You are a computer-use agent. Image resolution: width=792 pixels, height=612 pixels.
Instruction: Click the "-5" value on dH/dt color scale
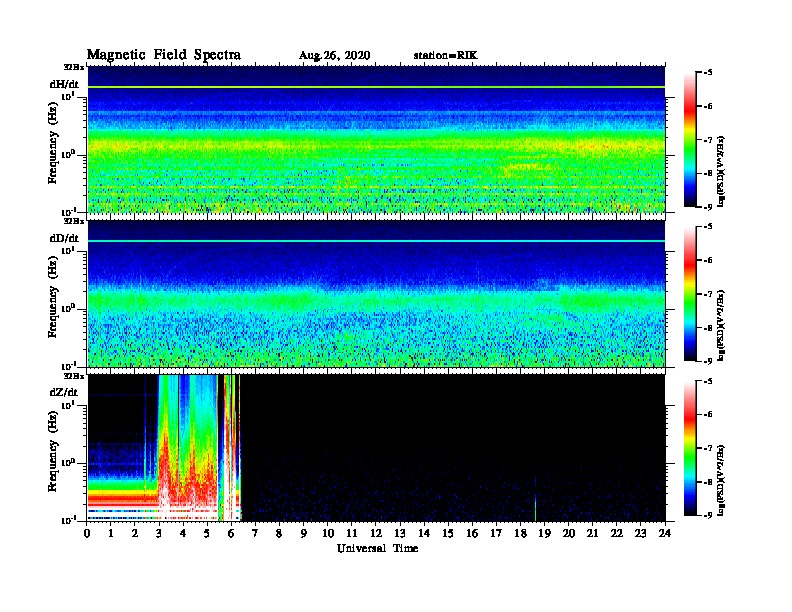click(708, 73)
